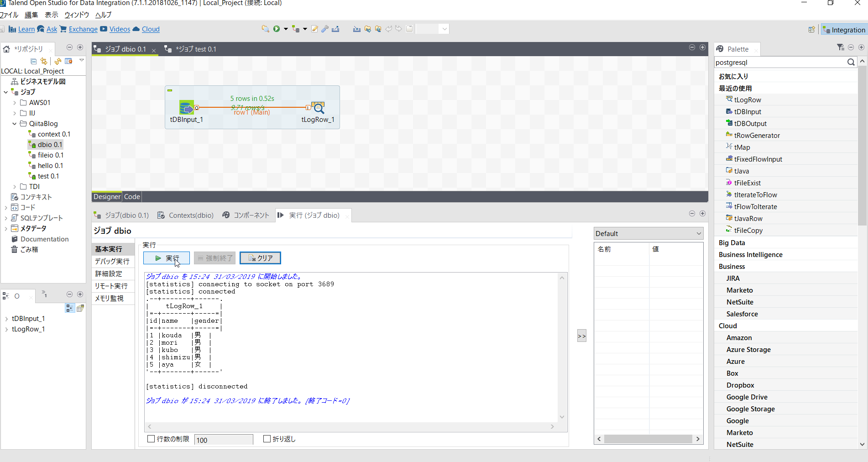Select tMap in the Palette
Screen dimensions: 868x462
pos(742,147)
